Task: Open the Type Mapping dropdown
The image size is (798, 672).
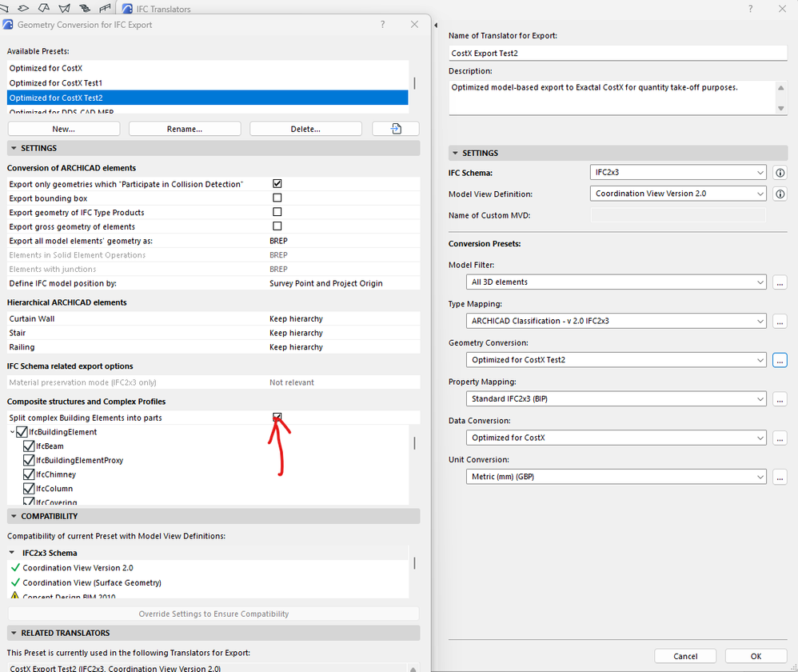Action: pos(616,322)
